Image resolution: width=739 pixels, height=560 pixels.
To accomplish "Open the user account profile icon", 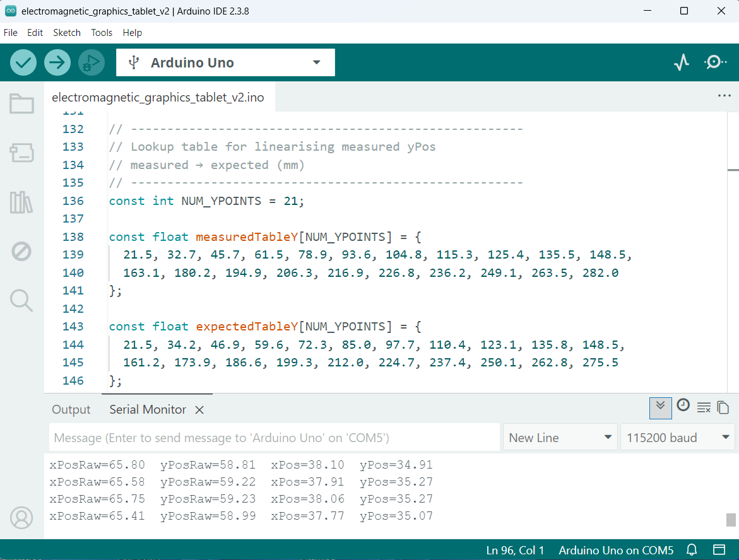I will (21, 518).
